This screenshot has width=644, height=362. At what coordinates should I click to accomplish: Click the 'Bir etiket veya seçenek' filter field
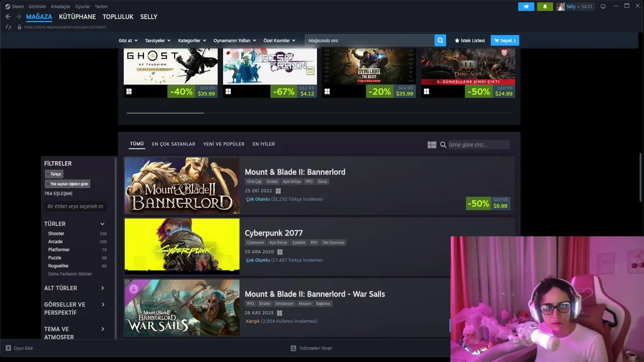coord(75,206)
